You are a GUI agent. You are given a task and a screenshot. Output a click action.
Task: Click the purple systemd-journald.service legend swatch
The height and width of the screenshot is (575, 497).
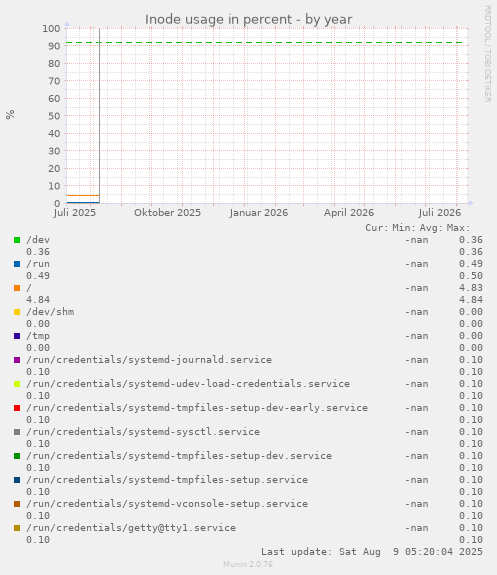(x=17, y=360)
